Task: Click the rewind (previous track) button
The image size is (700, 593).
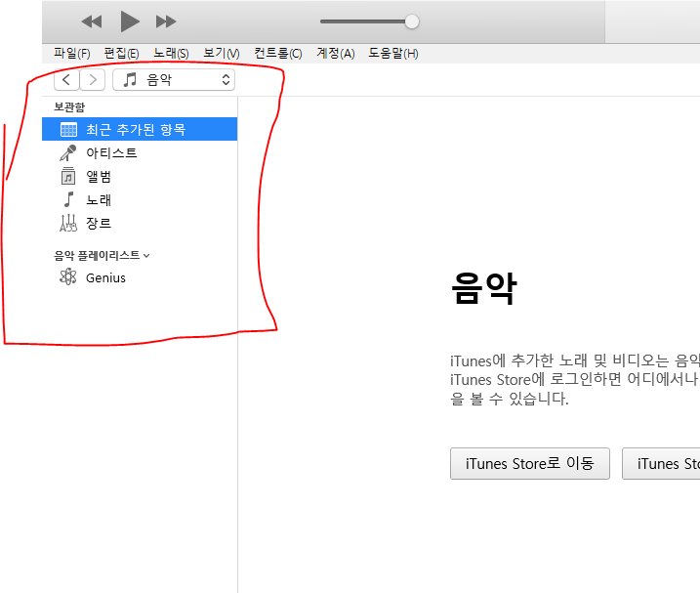Action: [92, 21]
